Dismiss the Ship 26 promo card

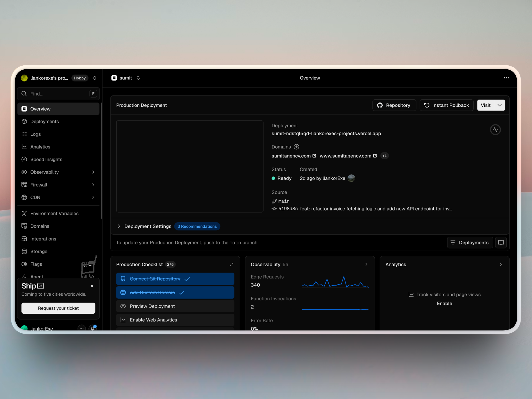92,286
